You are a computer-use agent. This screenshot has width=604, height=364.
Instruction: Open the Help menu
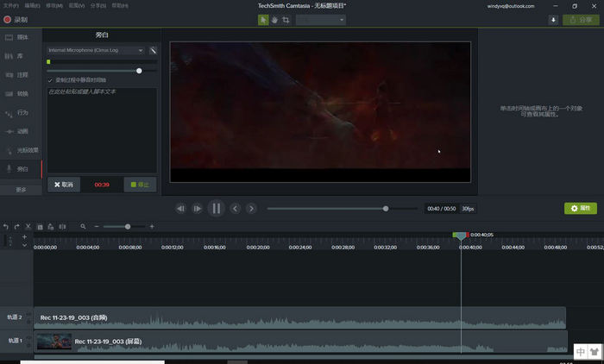point(120,6)
